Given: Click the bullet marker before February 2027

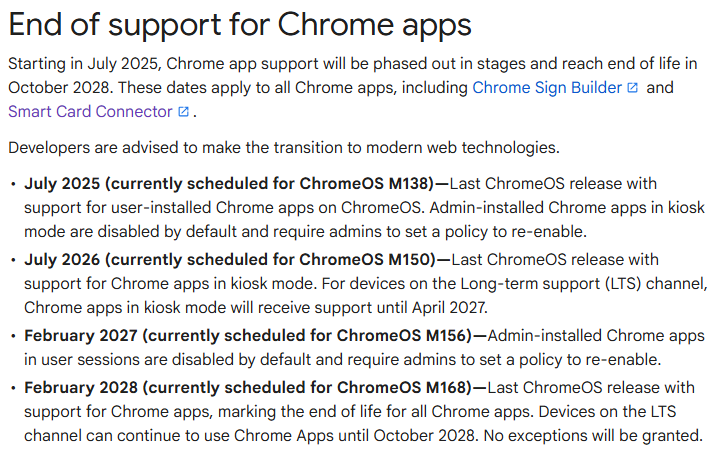Looking at the screenshot, I should click(x=13, y=337).
